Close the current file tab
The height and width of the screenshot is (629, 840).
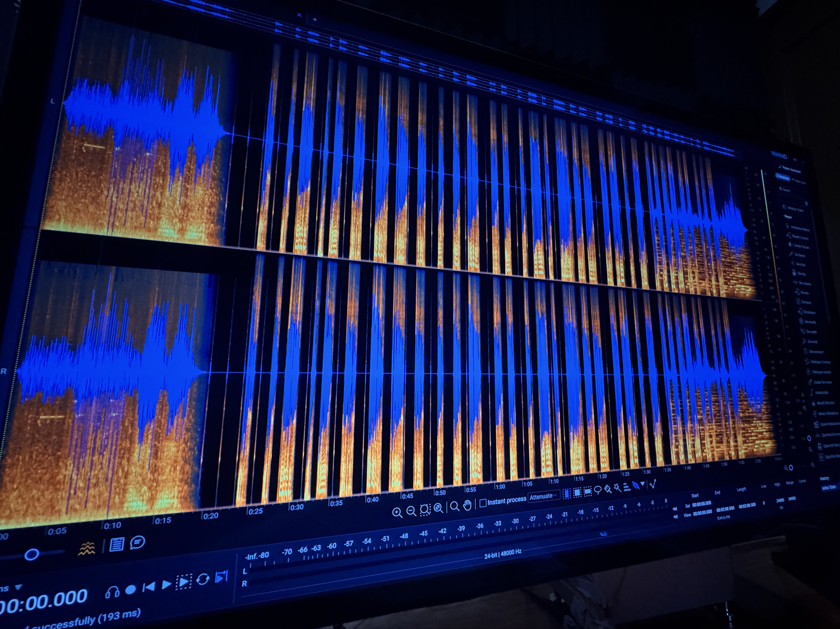tap(299, 15)
